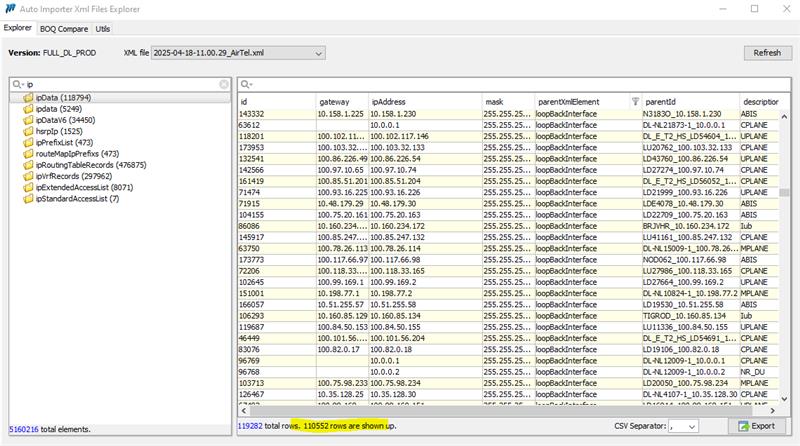The width and height of the screenshot is (800, 446).
Task: Open the XML file dropdown
Action: pos(289,52)
